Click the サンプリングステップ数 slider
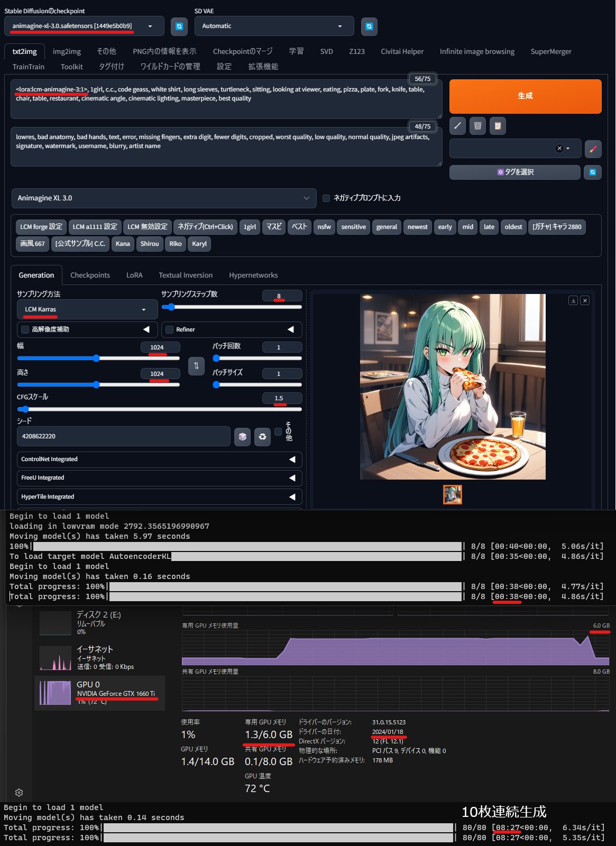Image resolution: width=616 pixels, height=846 pixels. (x=232, y=307)
